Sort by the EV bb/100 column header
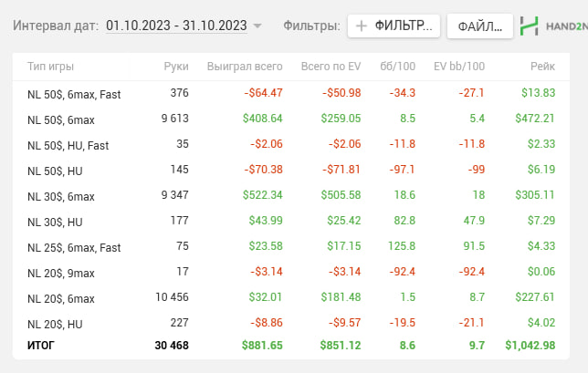588x373 pixels. [458, 67]
